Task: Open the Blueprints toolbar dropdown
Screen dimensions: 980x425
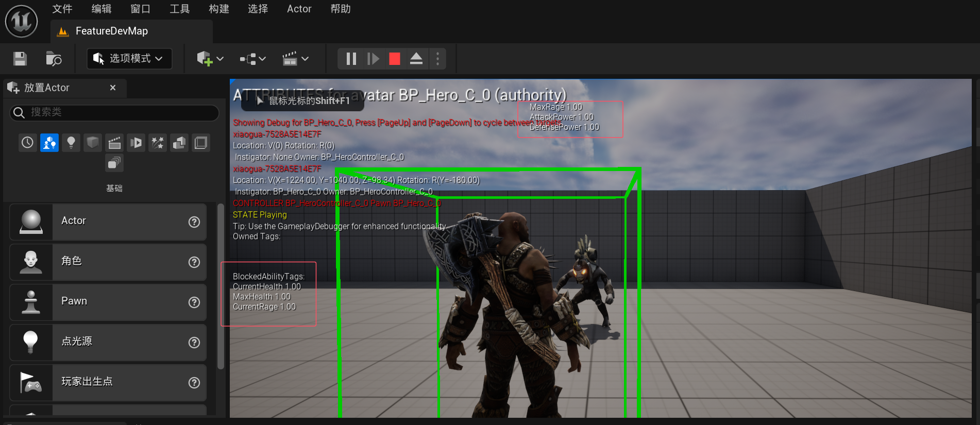Action: 253,59
